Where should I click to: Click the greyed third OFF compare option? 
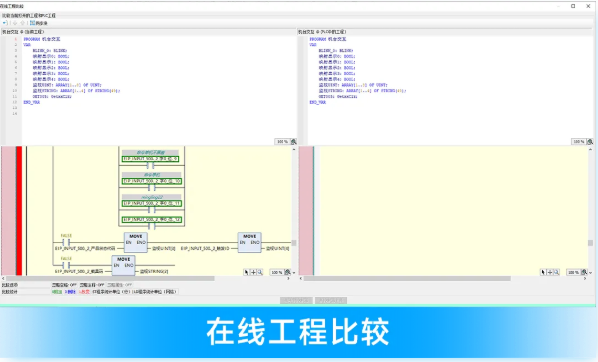pos(119,285)
